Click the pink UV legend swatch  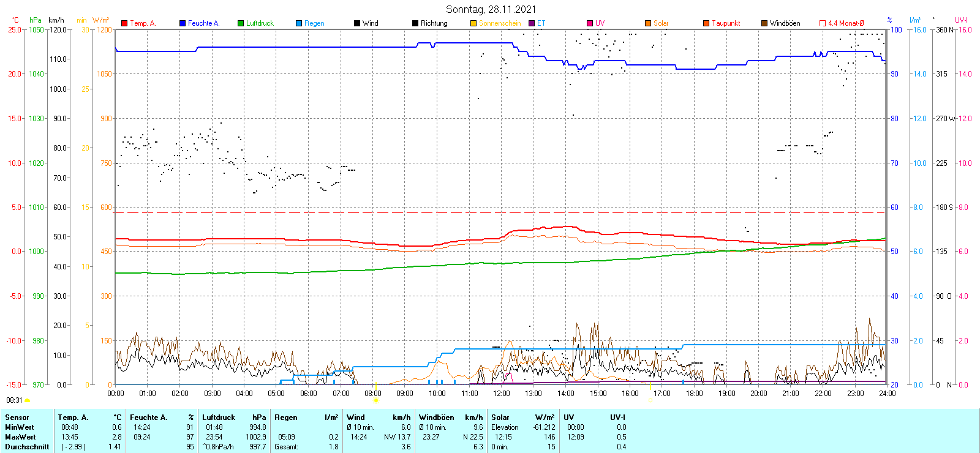[590, 23]
